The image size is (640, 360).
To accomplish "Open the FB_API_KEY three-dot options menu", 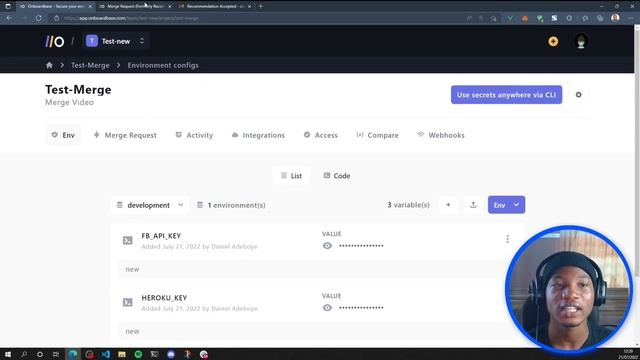I will 507,239.
